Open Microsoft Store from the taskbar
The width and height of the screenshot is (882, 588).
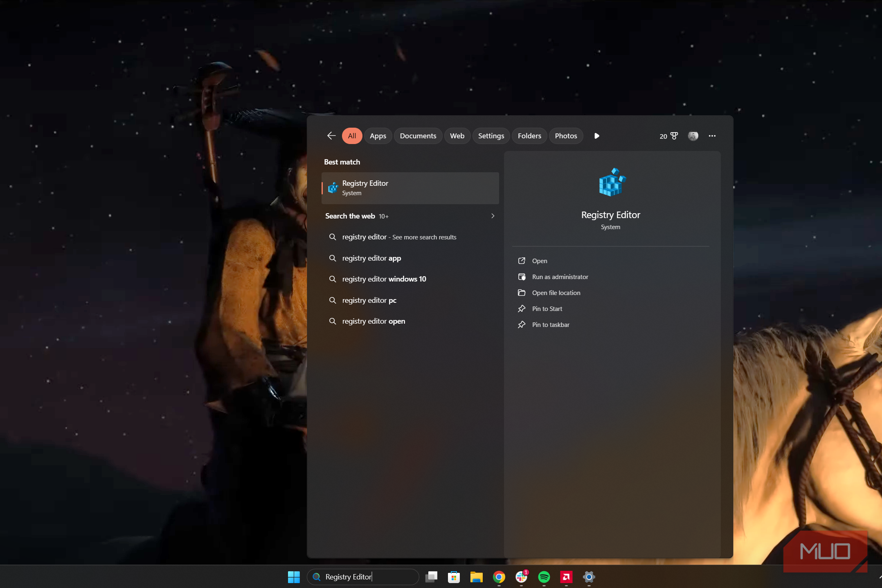pyautogui.click(x=454, y=577)
